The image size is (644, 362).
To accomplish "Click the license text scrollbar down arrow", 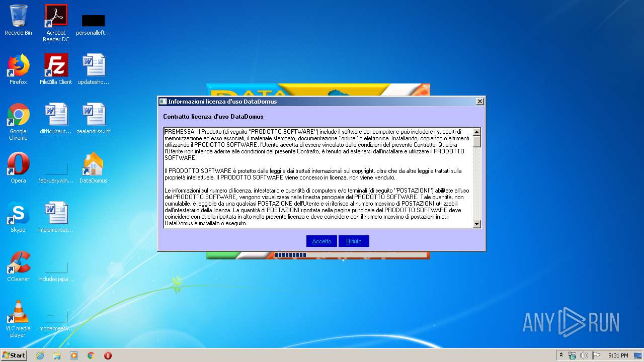I will click(x=477, y=224).
